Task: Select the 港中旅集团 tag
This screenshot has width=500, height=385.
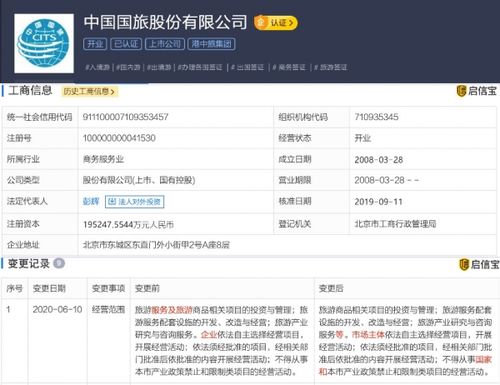Action: (212, 44)
